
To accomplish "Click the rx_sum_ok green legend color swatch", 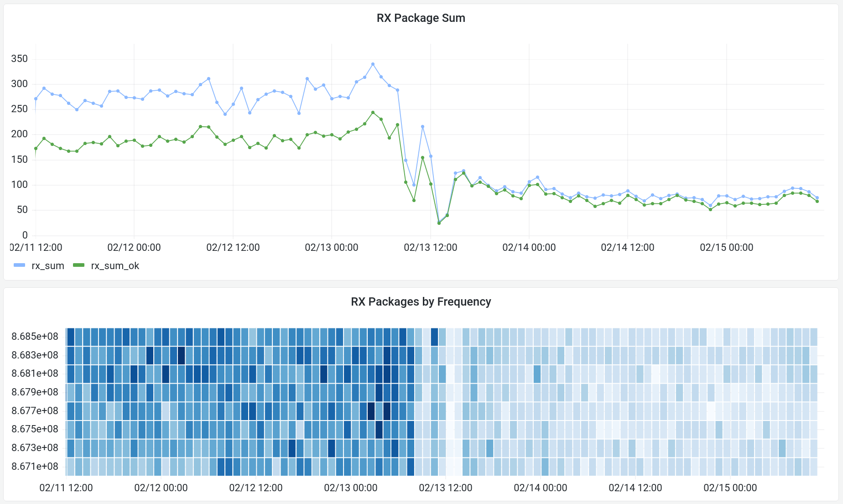I will [x=79, y=265].
